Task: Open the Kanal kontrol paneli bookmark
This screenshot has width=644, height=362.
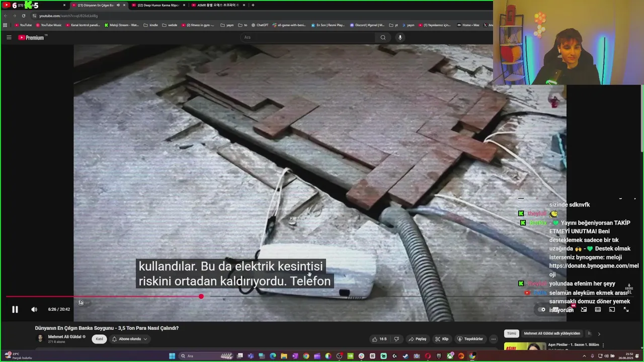Action: click(83, 25)
